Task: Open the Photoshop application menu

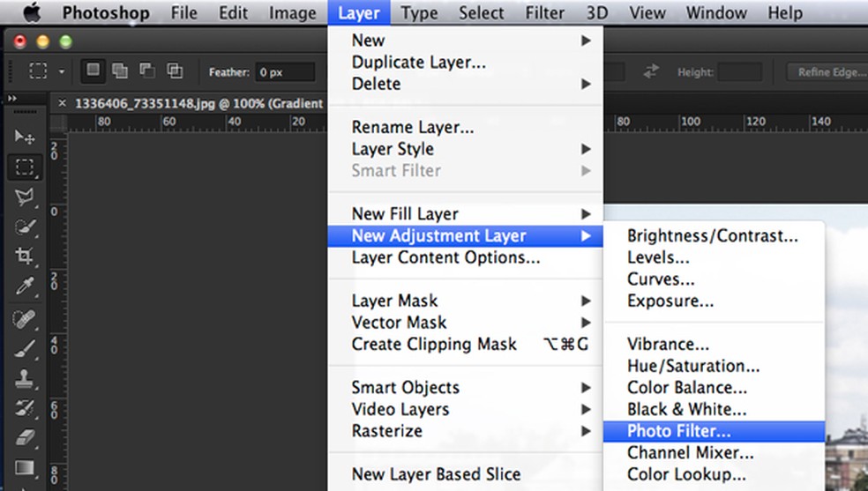Action: tap(106, 12)
